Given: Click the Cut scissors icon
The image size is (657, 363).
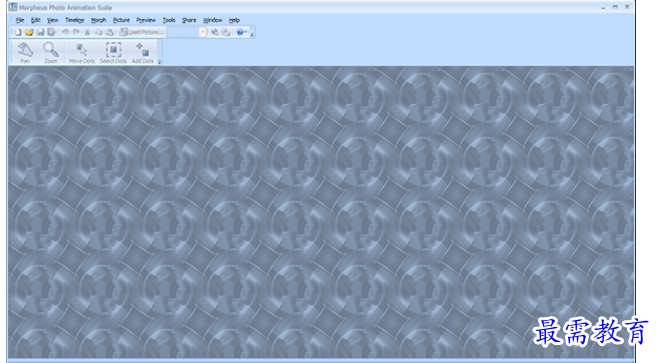Looking at the screenshot, I should coord(87,32).
